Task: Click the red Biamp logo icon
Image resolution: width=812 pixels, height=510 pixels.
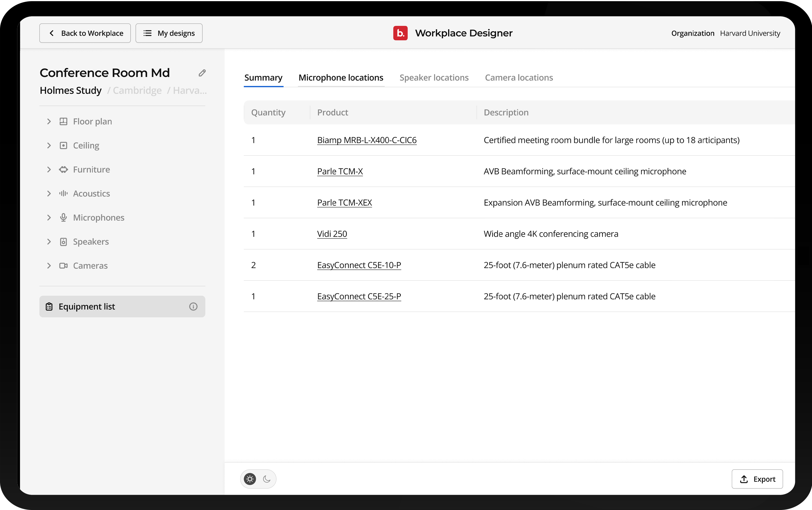Action: click(400, 33)
